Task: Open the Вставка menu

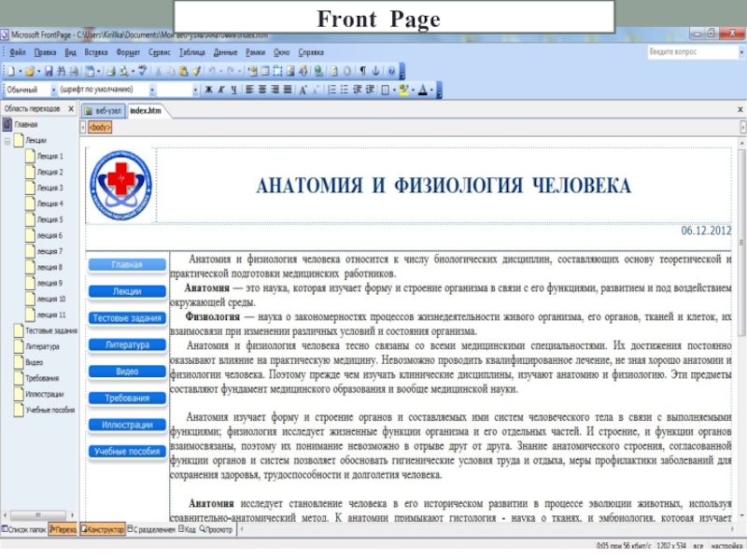Action: (x=96, y=52)
